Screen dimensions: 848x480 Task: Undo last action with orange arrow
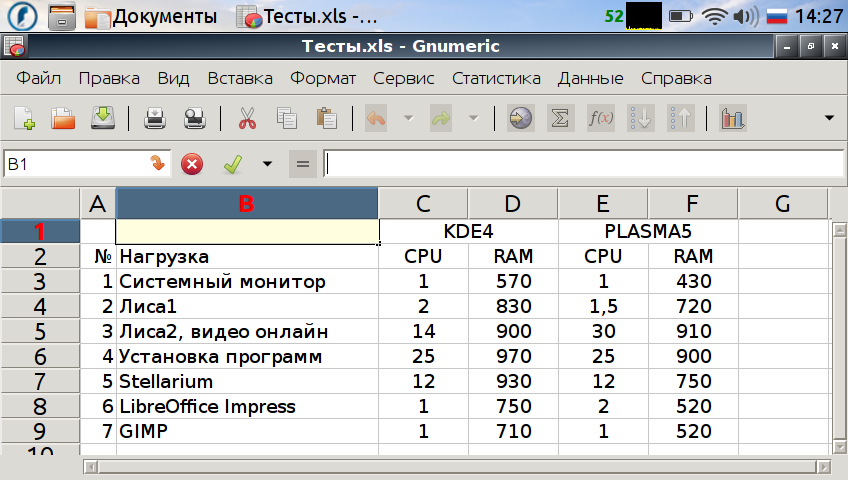pos(376,118)
